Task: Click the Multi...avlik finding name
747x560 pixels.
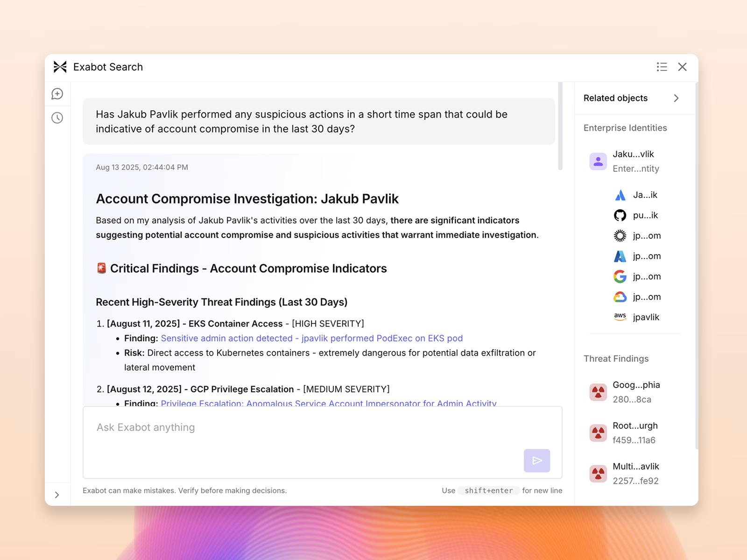Action: 636,466
